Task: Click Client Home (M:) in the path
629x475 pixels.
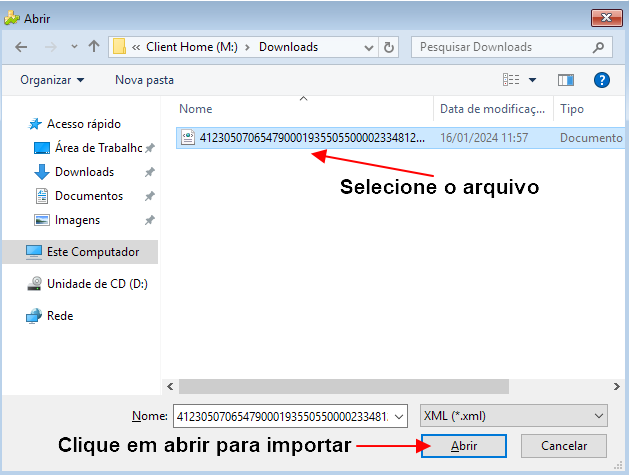Action: (x=192, y=47)
